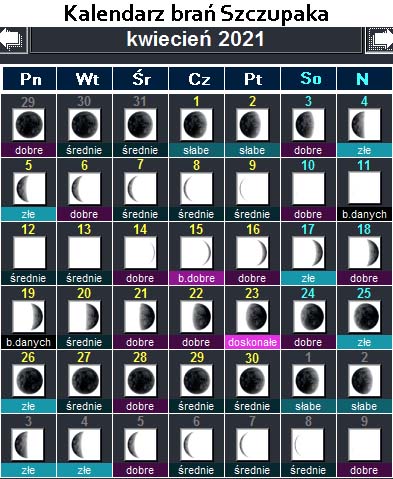Select new moon icon for April 12
393x479 pixels.
[29, 252]
